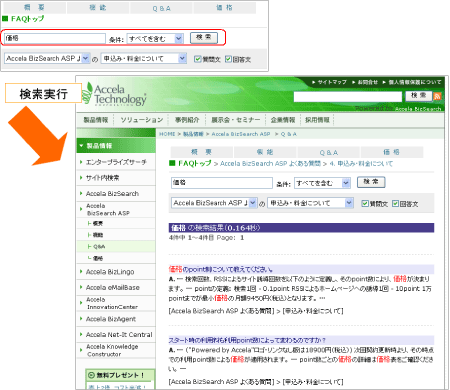
Task: Open 事例紹介 in main navigation
Action: [x=187, y=120]
